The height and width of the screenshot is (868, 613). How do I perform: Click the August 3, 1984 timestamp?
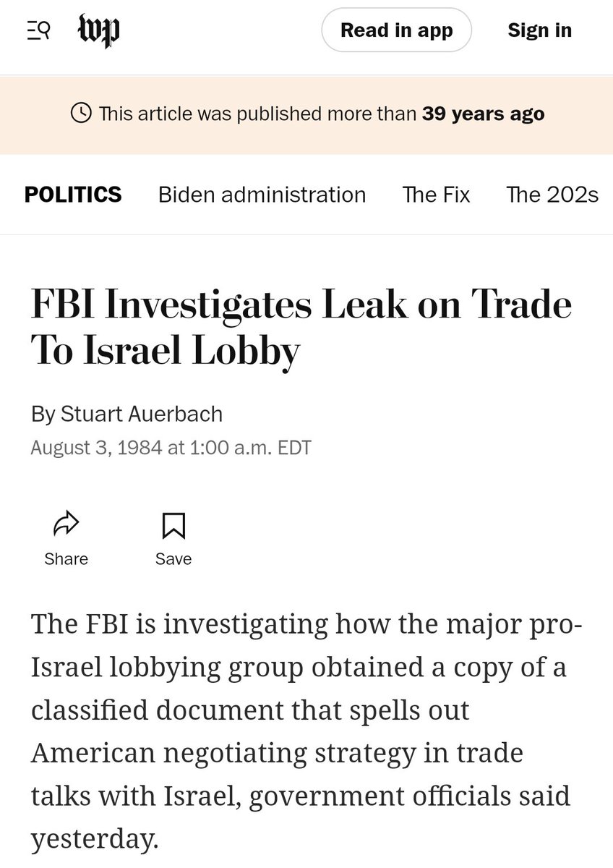pos(171,448)
